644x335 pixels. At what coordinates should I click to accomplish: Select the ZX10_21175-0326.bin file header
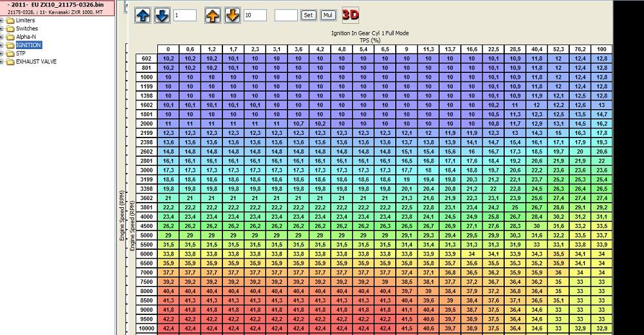tap(57, 5)
